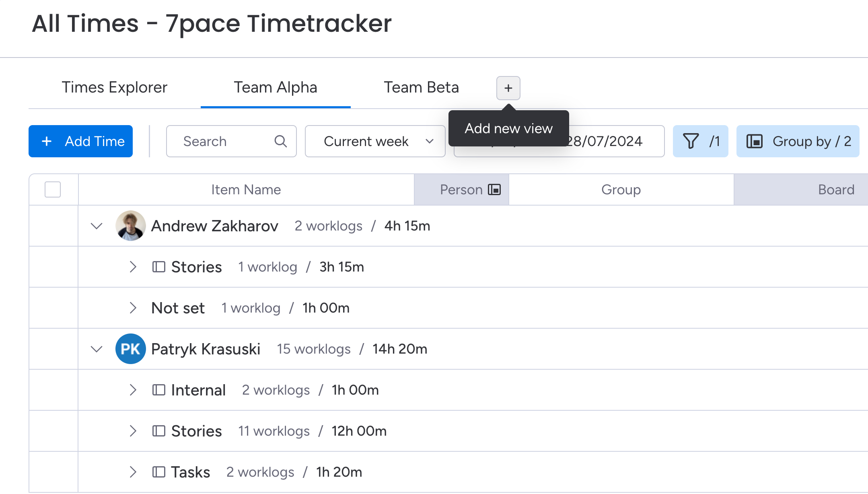Click board icon beside 11 worklogs Stories row
This screenshot has width=868, height=494.
tap(158, 431)
